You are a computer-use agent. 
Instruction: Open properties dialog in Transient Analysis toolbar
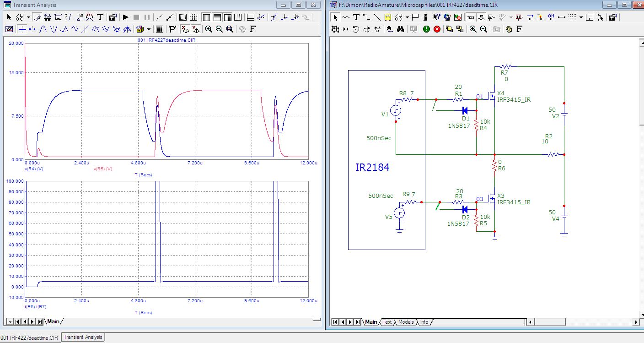point(113,17)
